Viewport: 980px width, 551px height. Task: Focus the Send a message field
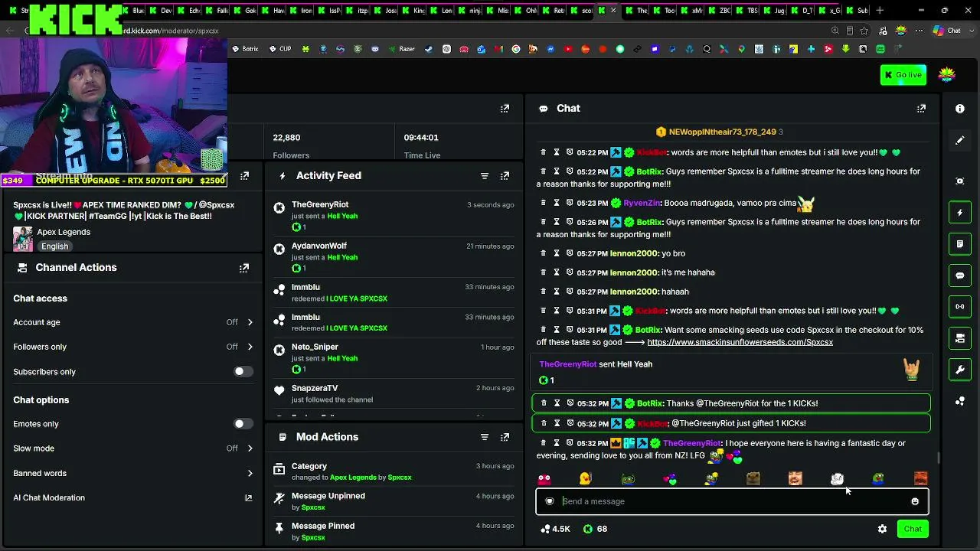[x=732, y=501]
